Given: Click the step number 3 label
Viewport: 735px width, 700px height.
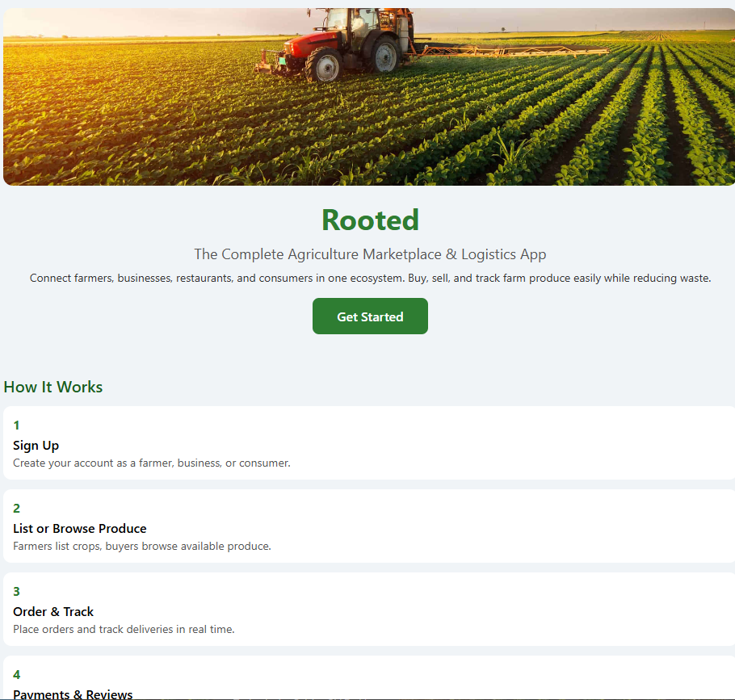Looking at the screenshot, I should tap(16, 591).
